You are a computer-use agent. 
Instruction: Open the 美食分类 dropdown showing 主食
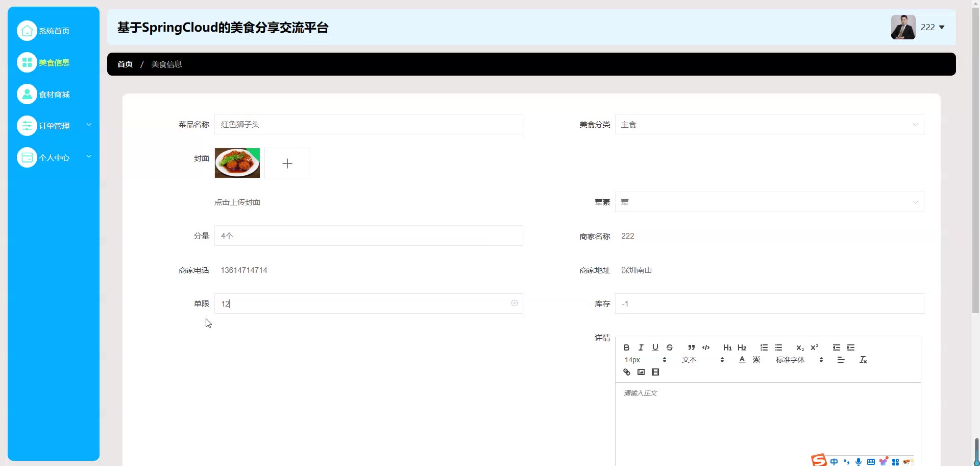[769, 124]
